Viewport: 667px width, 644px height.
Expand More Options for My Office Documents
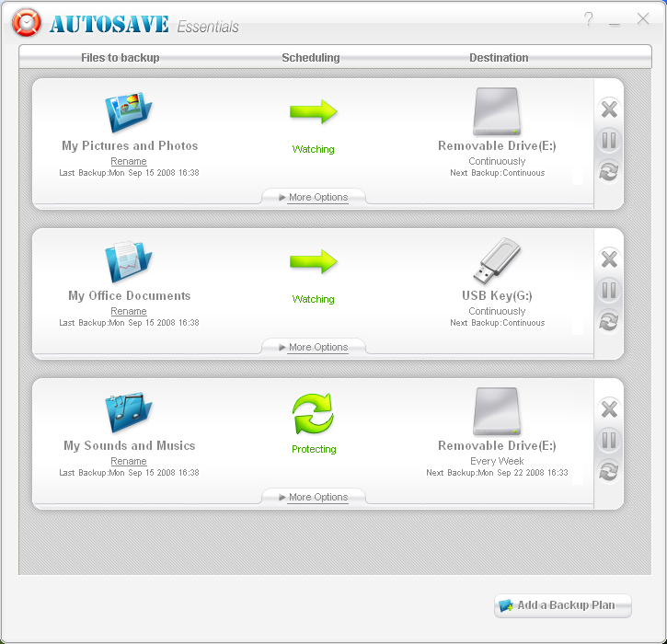pos(313,347)
